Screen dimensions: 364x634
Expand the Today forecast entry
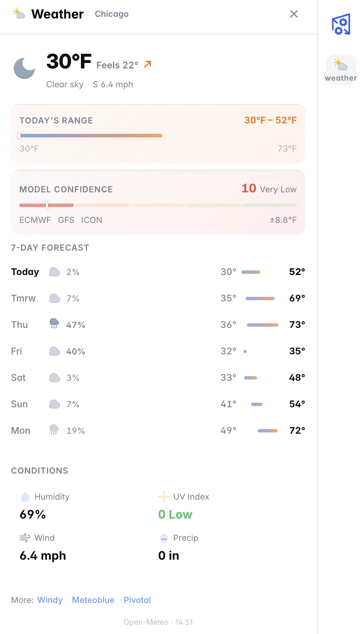point(157,272)
